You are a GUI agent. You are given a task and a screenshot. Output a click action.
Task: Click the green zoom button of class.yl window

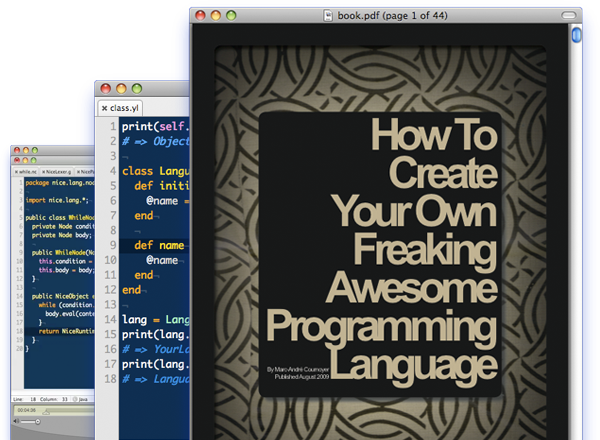pos(135,87)
